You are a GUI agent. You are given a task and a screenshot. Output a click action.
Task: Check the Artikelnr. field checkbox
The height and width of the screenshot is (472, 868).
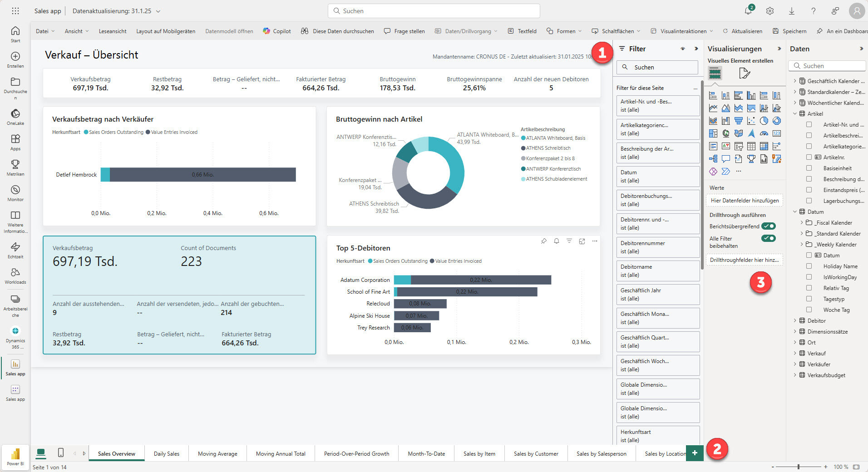click(x=809, y=157)
